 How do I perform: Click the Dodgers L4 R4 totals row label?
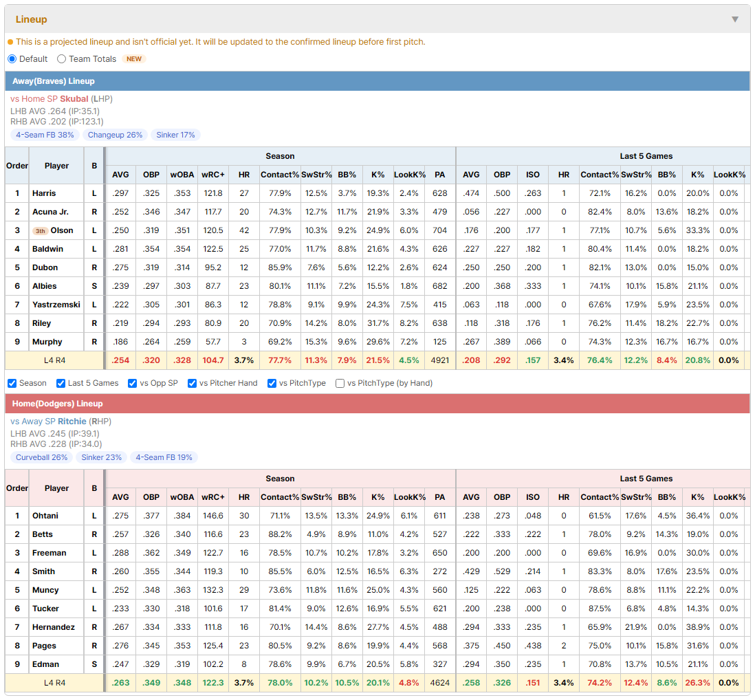(54, 683)
